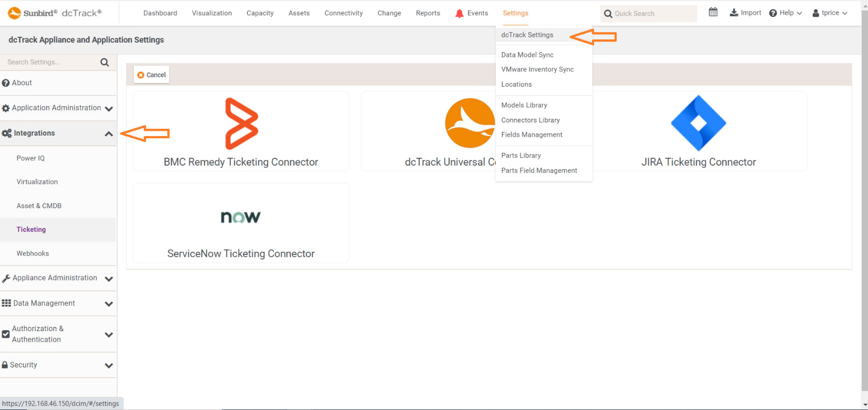This screenshot has width=868, height=410.
Task: Open the Change menu
Action: (x=390, y=13)
